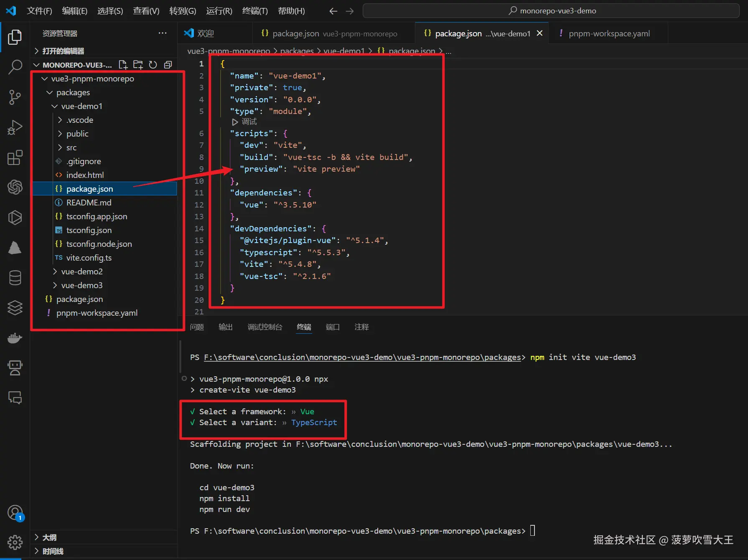Open the triangle-shaped extension icon in activity bar
The image size is (748, 560).
point(15,248)
